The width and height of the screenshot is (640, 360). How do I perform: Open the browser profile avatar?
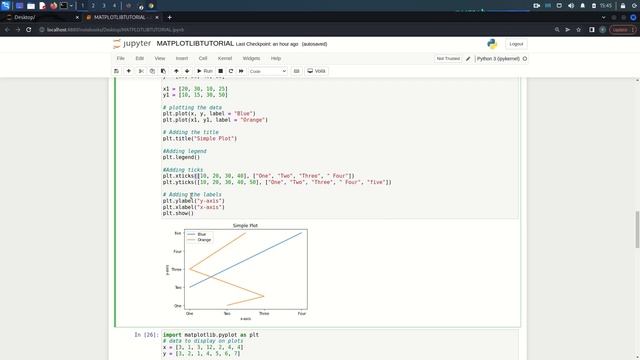click(602, 30)
